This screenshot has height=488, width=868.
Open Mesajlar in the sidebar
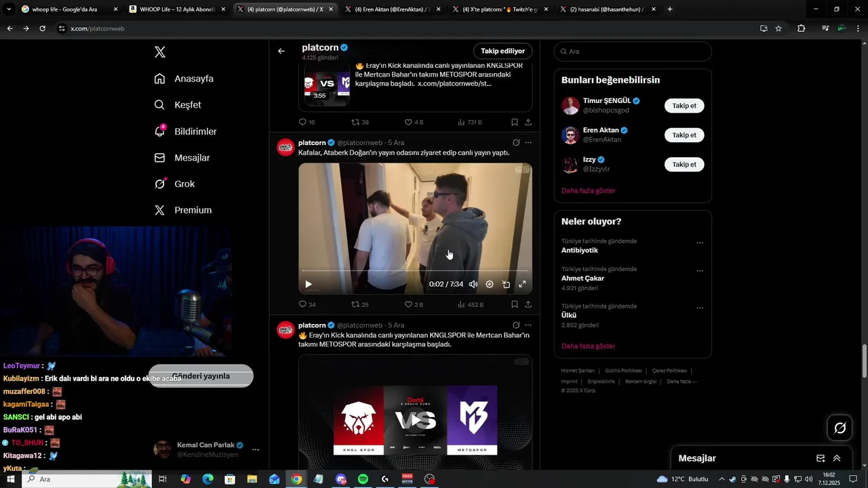(x=182, y=158)
